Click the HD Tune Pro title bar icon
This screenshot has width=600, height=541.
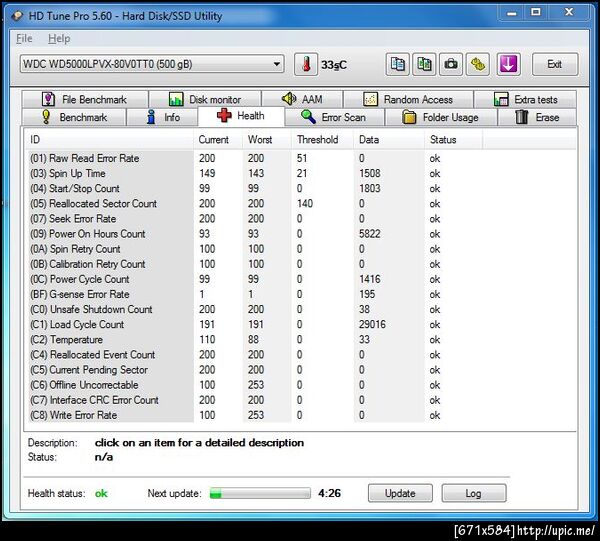(x=17, y=16)
